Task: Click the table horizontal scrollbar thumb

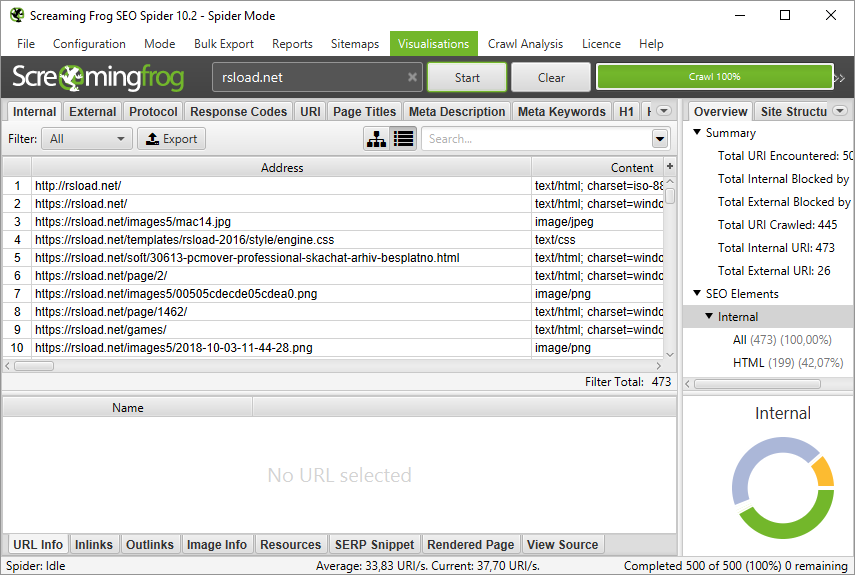Action: pos(34,366)
